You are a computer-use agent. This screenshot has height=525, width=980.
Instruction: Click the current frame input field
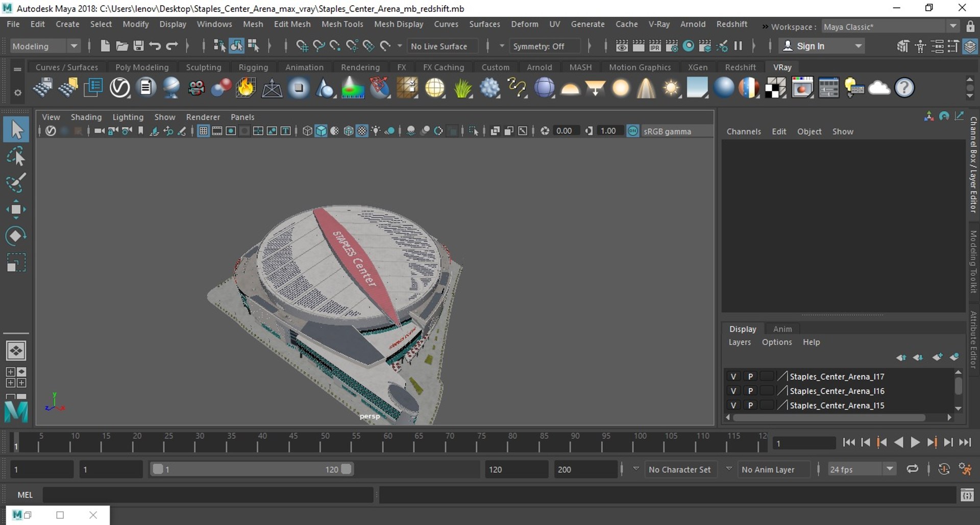pyautogui.click(x=803, y=443)
